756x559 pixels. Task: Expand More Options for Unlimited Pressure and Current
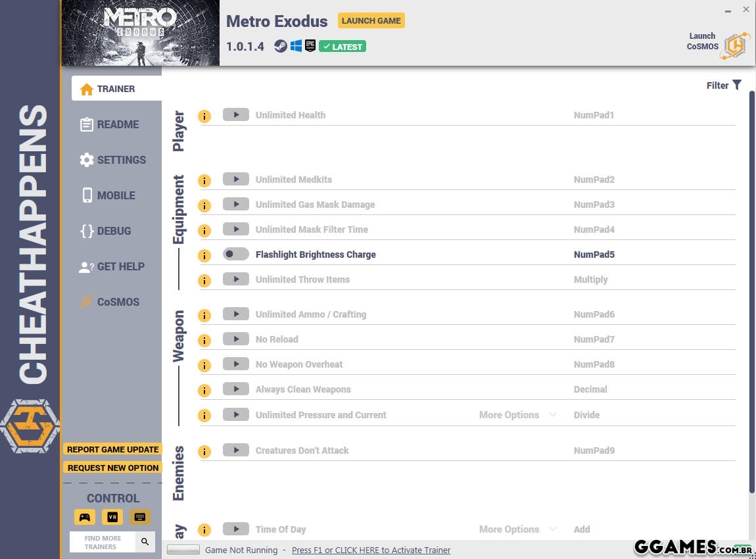pos(517,415)
